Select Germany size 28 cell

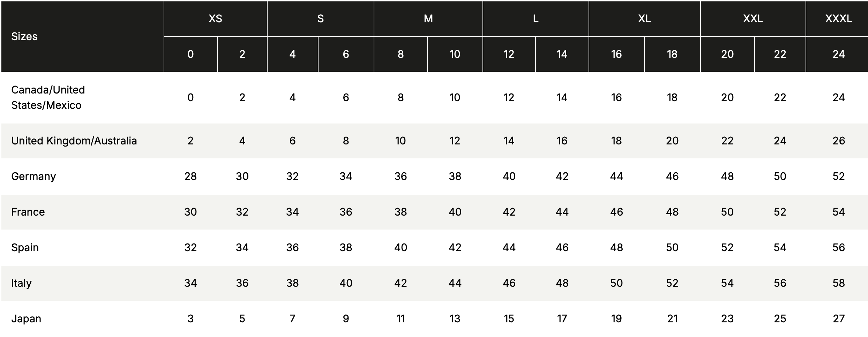click(190, 176)
